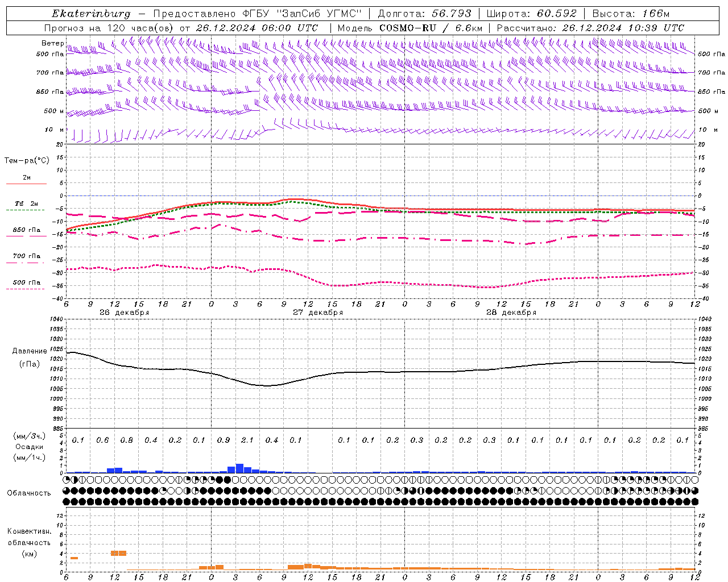Click the dash-dot 700 гПа legend line sample
728x582 pixels.
(26, 263)
